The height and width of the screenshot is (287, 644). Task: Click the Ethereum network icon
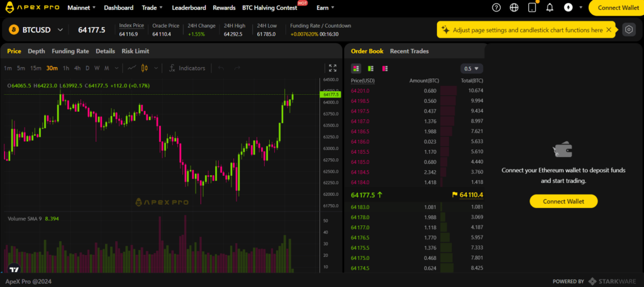[568, 8]
